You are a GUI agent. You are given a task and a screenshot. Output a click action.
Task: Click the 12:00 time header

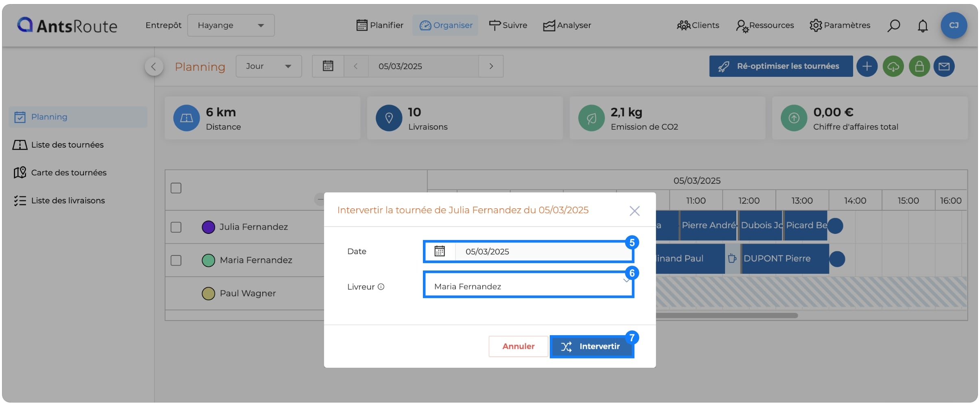click(749, 201)
